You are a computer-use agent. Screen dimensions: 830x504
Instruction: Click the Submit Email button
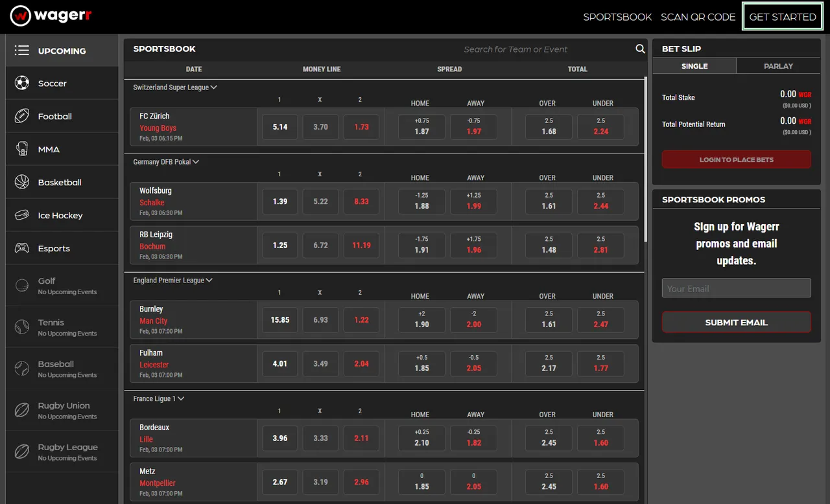(737, 323)
